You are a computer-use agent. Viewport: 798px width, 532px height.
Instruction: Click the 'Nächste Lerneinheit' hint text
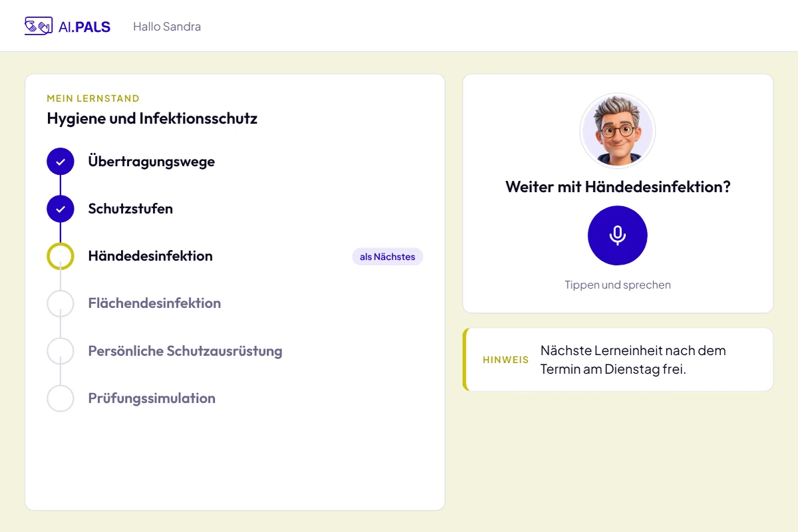coord(633,360)
